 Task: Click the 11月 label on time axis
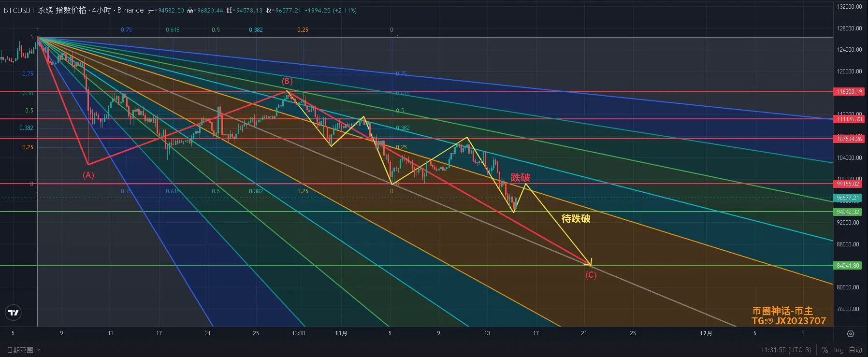pos(341,333)
